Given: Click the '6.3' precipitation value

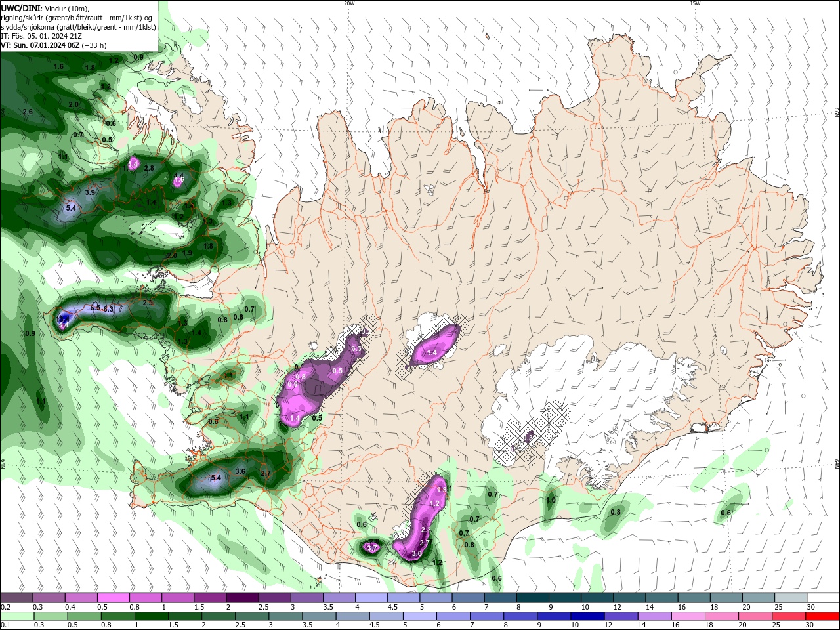Looking at the screenshot, I should point(108,309).
